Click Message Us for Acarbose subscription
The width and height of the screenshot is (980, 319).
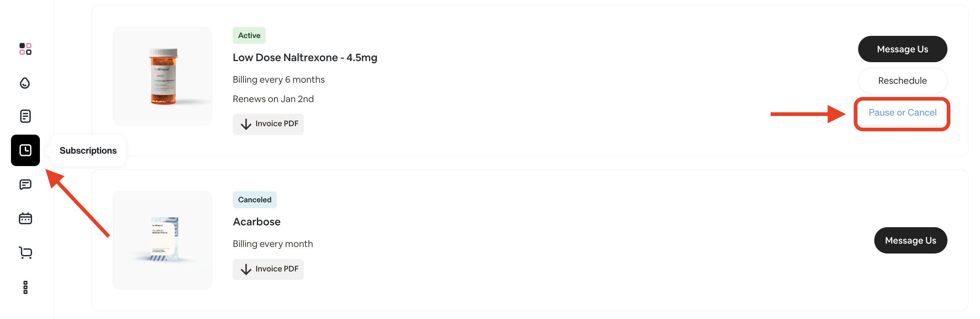pyautogui.click(x=910, y=240)
